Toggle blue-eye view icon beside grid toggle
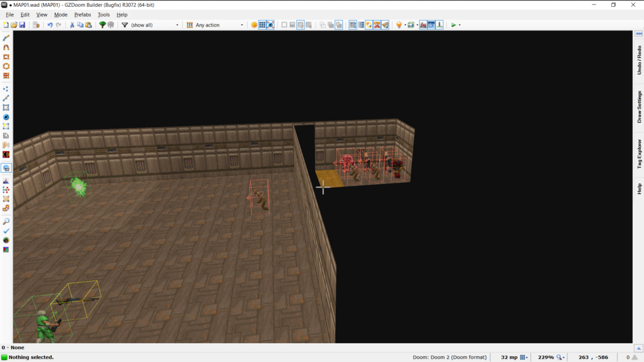This screenshot has height=362, width=644. coord(270,25)
